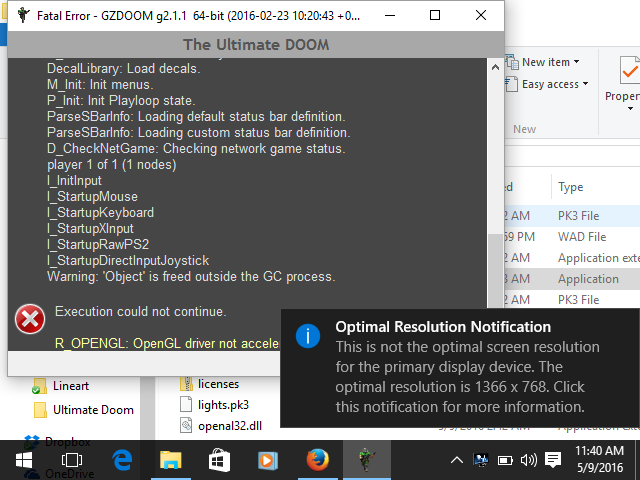Viewport: 640px width, 480px height.
Task: Click the error log scrollbar thumb
Action: (x=495, y=271)
